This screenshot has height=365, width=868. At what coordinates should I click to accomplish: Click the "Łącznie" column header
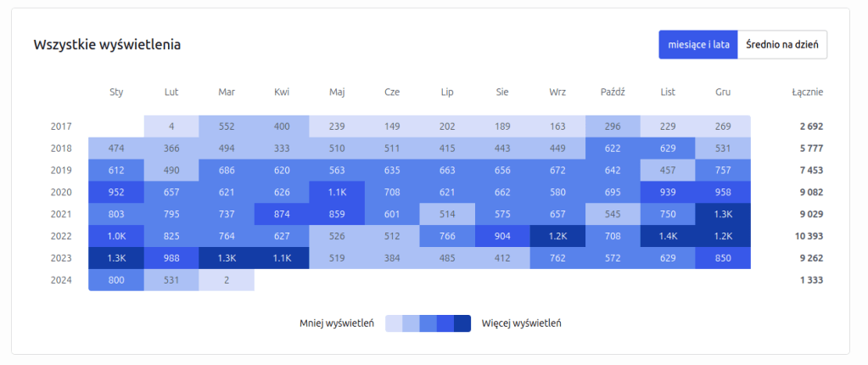807,93
